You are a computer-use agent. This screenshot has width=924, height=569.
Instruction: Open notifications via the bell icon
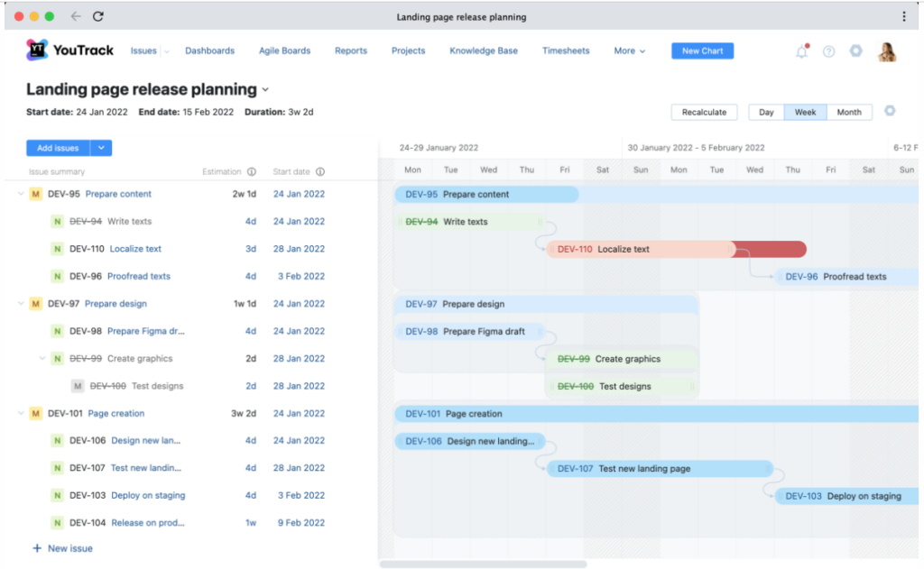point(800,51)
